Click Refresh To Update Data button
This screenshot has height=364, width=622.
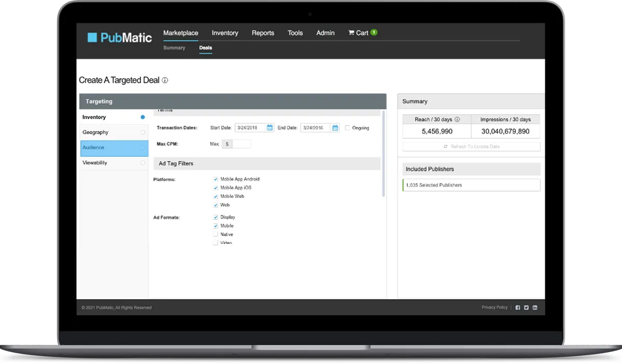click(x=471, y=147)
